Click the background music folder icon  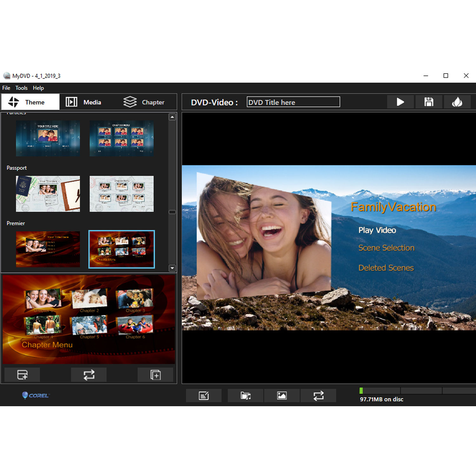pos(246,396)
